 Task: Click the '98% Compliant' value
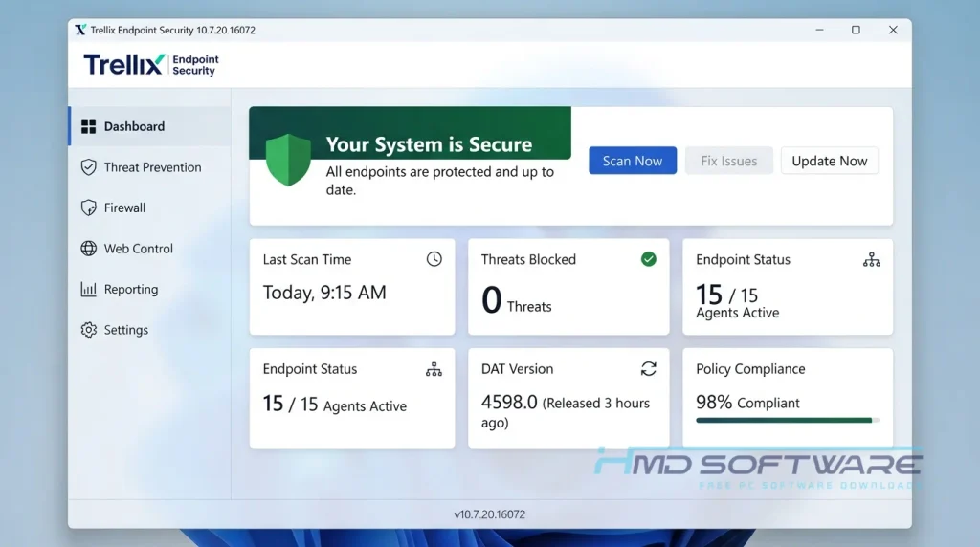(747, 403)
